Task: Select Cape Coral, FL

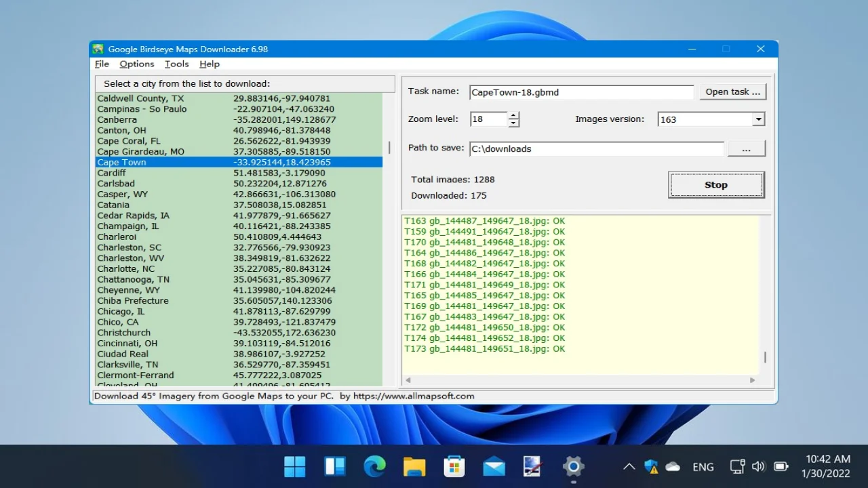Action: [239, 141]
